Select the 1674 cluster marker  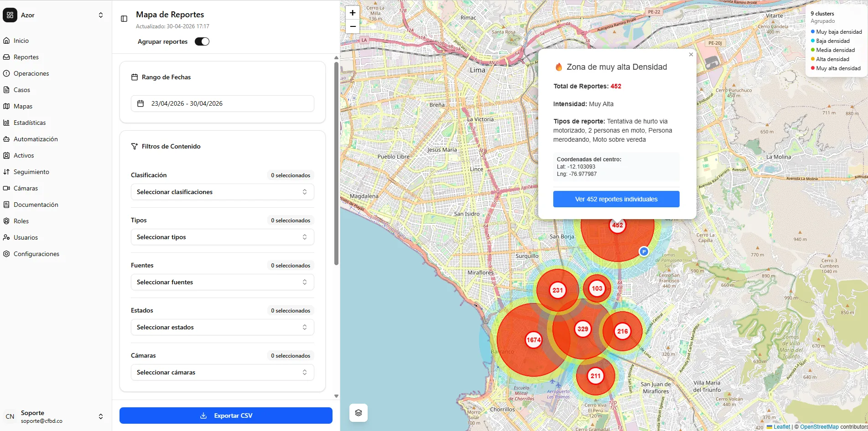tap(534, 340)
